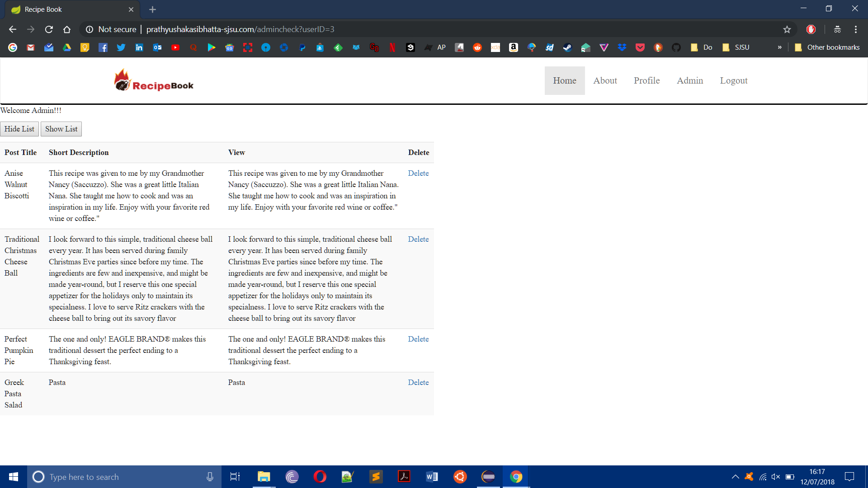Click the Twitter bookmark icon
Viewport: 868px width, 488px height.
tap(121, 47)
